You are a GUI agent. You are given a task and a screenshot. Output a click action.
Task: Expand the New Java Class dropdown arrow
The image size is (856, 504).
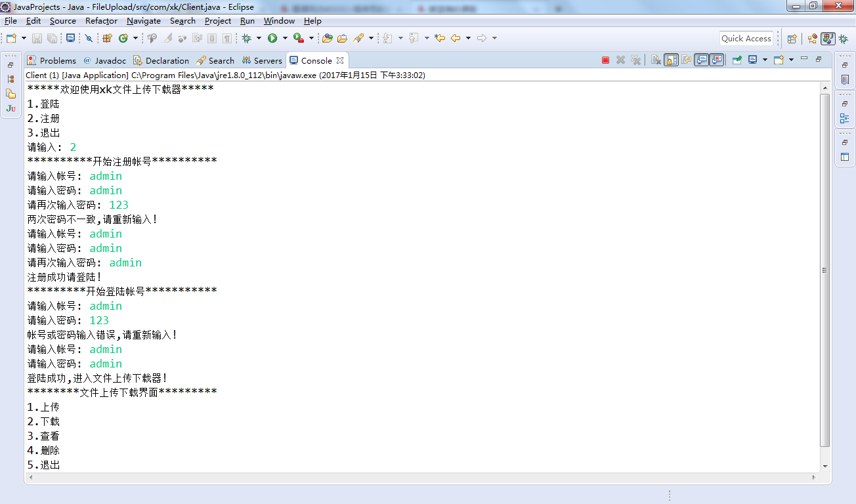coord(135,38)
